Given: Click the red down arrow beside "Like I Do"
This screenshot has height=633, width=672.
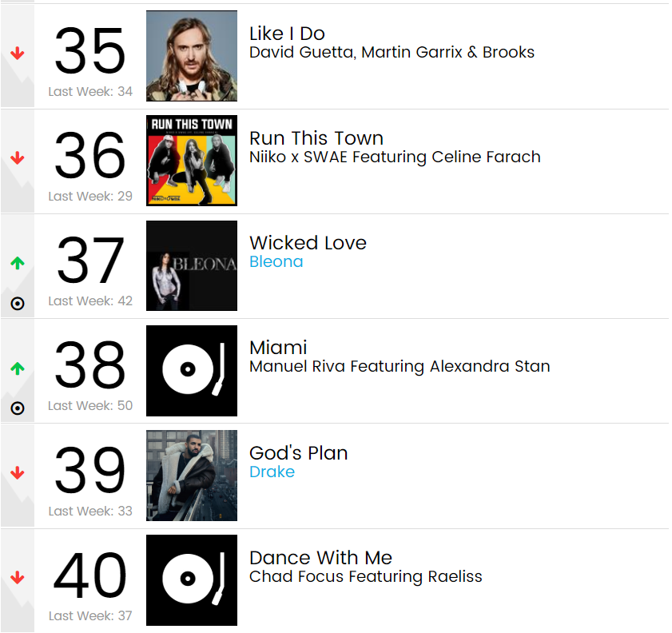Looking at the screenshot, I should tap(17, 51).
